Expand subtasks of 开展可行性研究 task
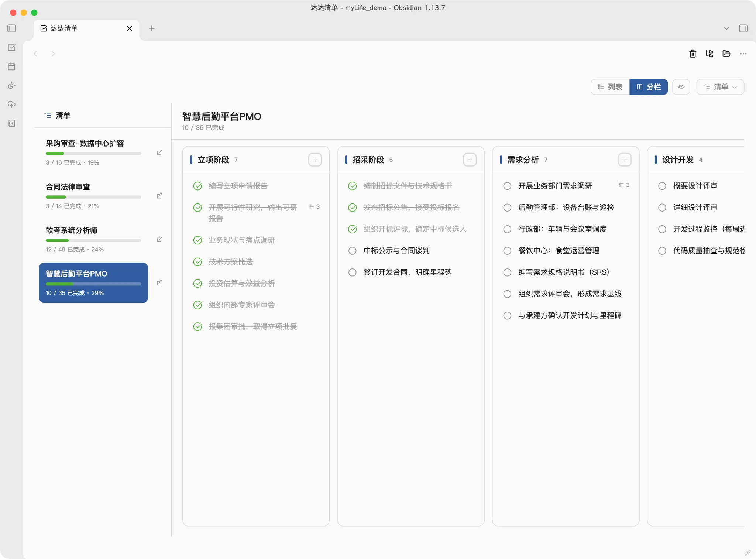Image resolution: width=756 pixels, height=559 pixels. (315, 207)
